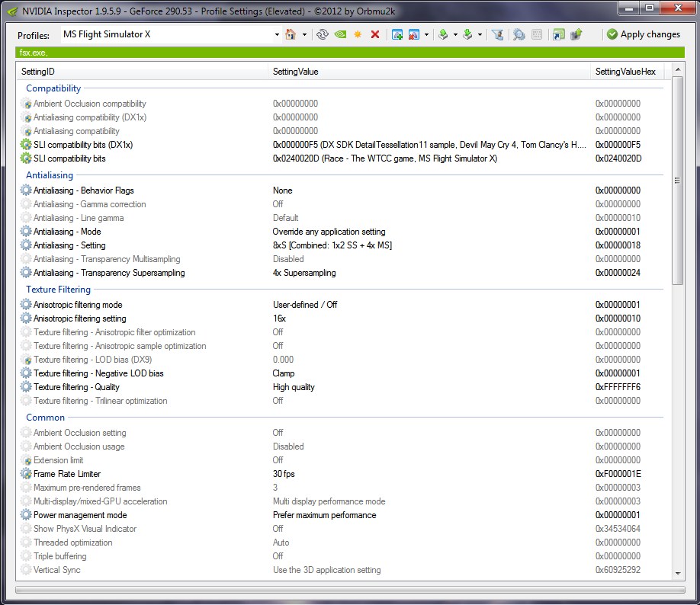
Task: Click the 8xS Combined antialiasing value
Action: [x=332, y=245]
